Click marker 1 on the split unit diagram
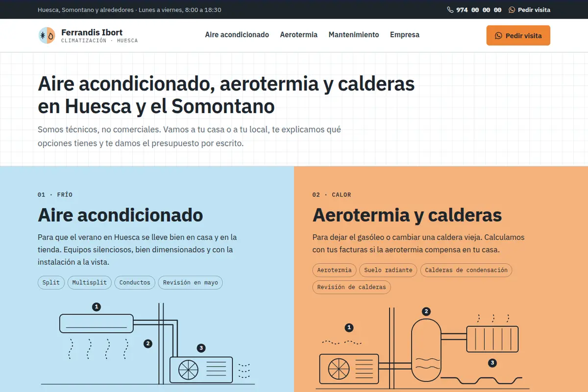Viewport: 588px width, 392px height. click(97, 307)
